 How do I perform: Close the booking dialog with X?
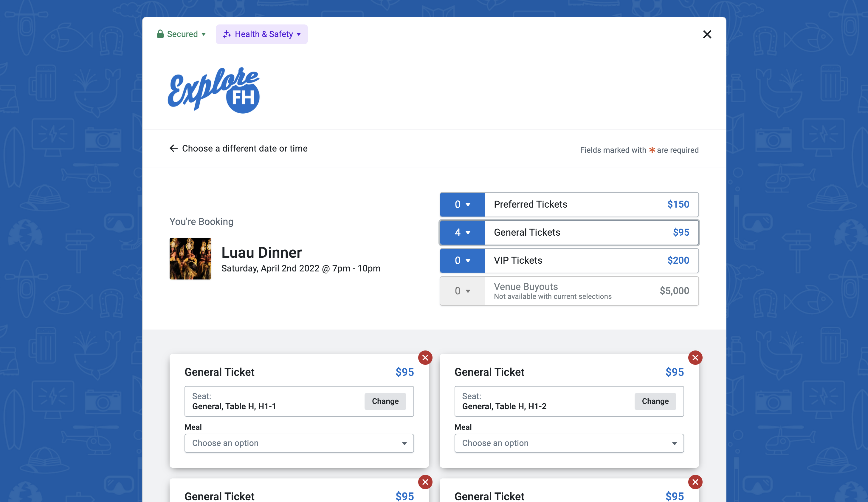click(x=707, y=34)
